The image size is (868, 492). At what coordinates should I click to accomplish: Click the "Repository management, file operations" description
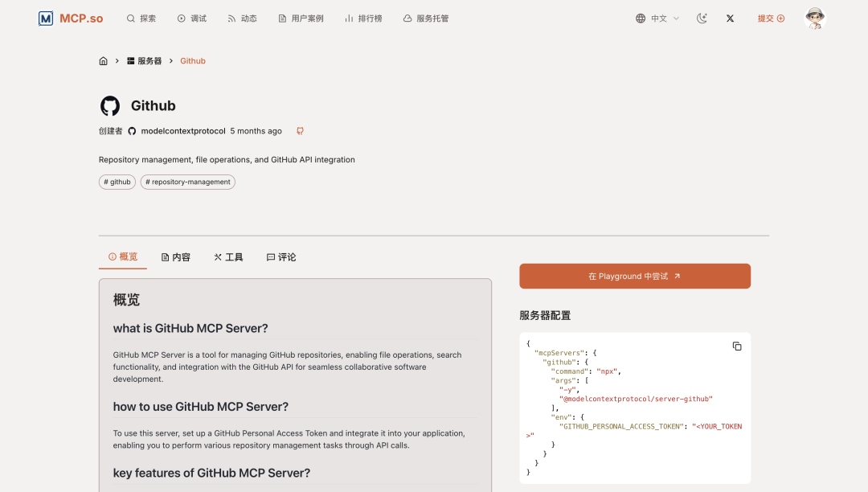[227, 159]
